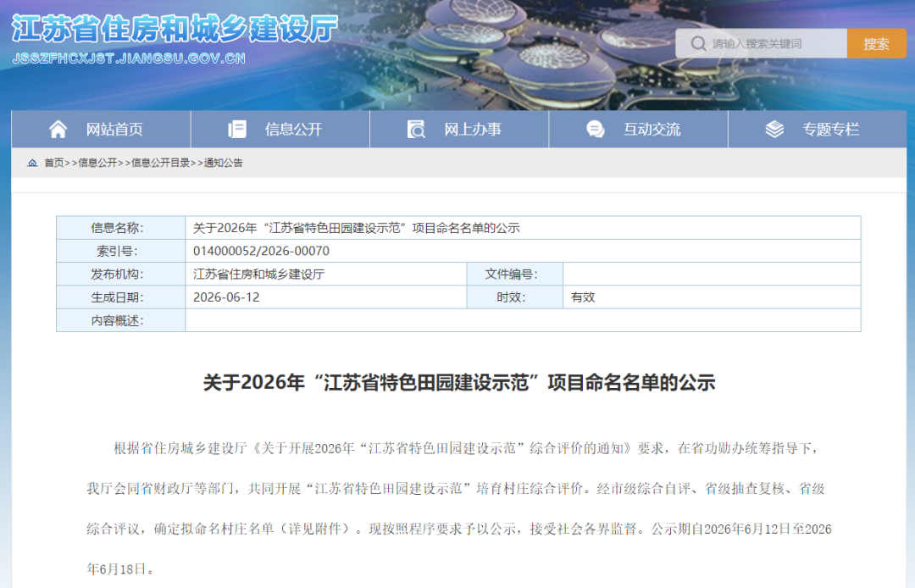Click the 信息公开 document icon

click(237, 129)
